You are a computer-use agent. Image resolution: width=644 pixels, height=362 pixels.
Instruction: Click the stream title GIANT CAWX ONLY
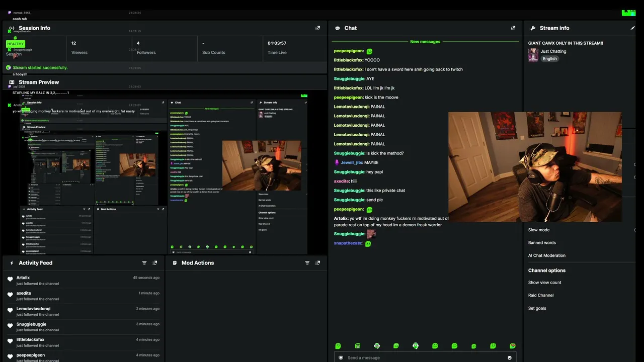click(566, 43)
